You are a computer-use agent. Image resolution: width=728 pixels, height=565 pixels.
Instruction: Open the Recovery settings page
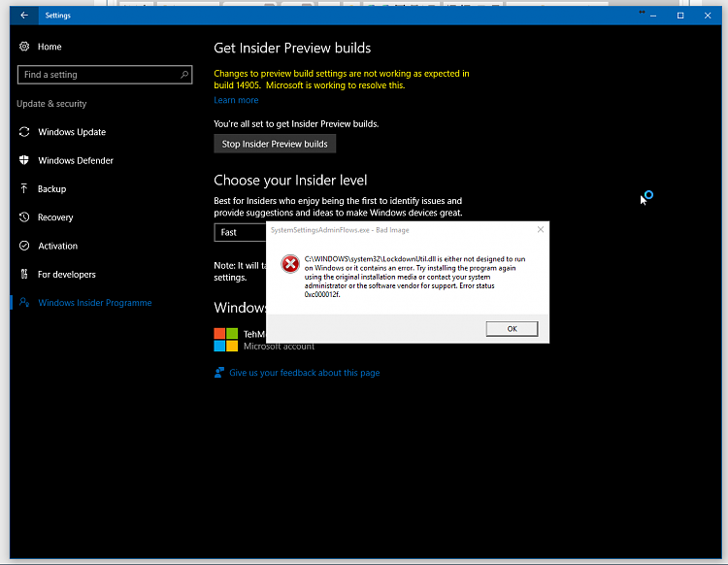point(55,217)
